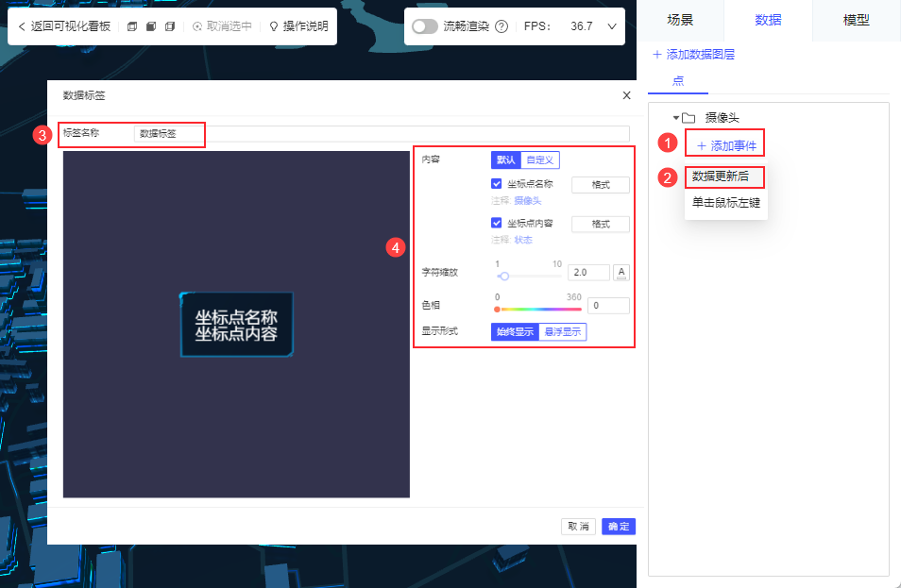This screenshot has height=588, width=901.
Task: Collapse the 摄像头 folder tree arrow
Action: coord(676,118)
